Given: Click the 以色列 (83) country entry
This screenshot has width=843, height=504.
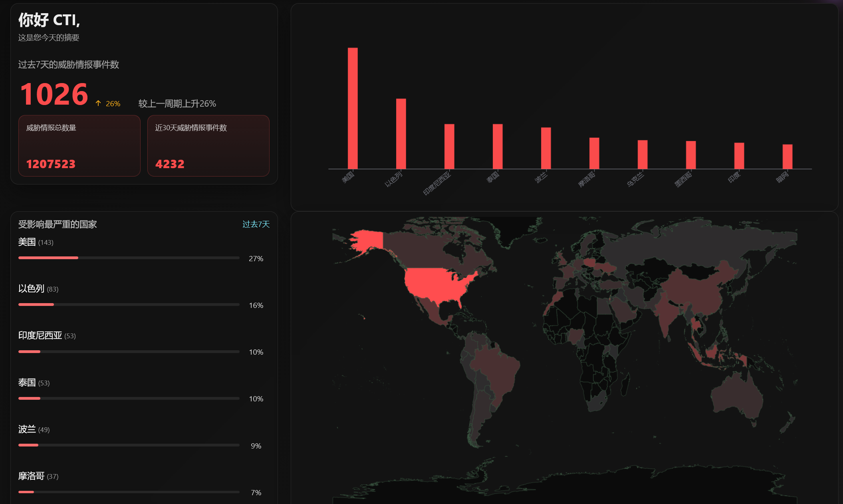Looking at the screenshot, I should pos(38,289).
